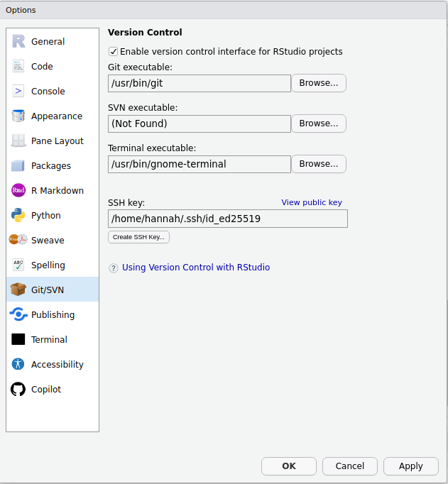Image resolution: width=448 pixels, height=484 pixels.
Task: Select the Python snake icon
Action: pos(18,215)
